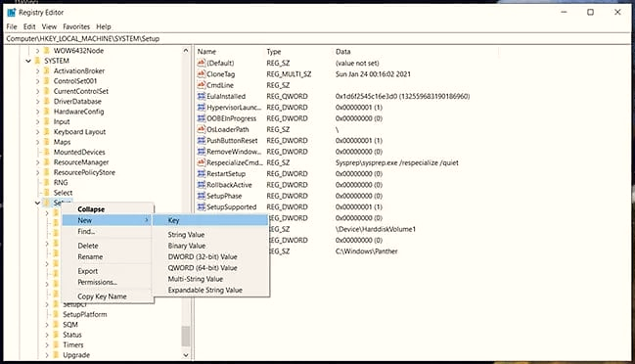
Task: Open the Edit menu
Action: [29, 26]
